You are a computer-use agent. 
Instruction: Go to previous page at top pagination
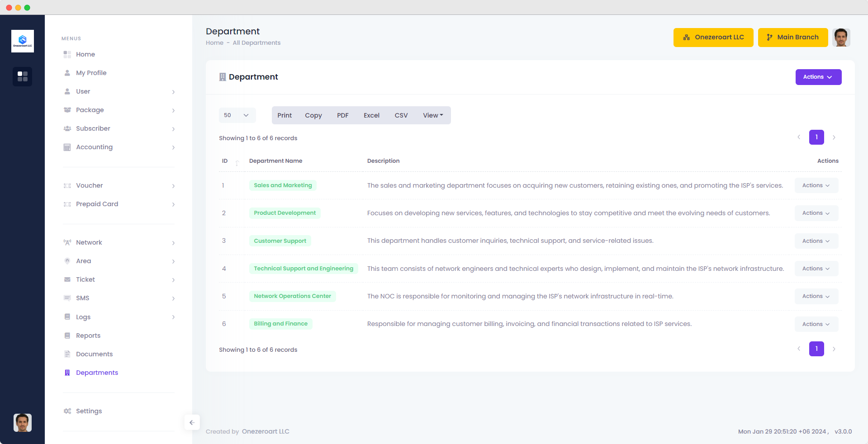pos(799,137)
